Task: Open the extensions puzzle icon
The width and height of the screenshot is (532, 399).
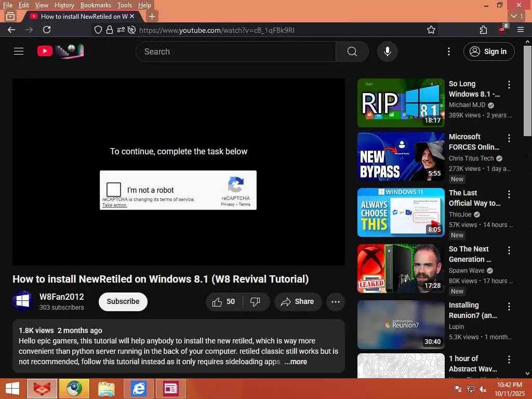Action: pos(484,30)
